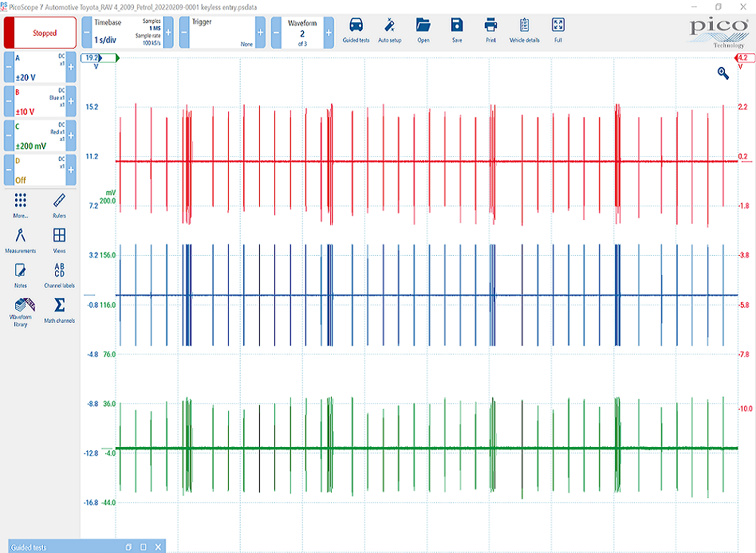
Task: Toggle Full screen view
Action: tap(557, 29)
